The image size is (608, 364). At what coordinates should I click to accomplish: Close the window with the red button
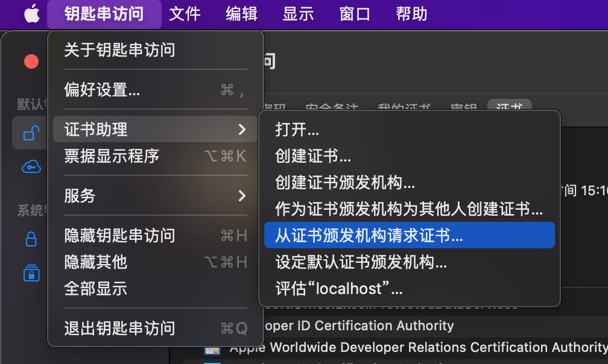[31, 61]
